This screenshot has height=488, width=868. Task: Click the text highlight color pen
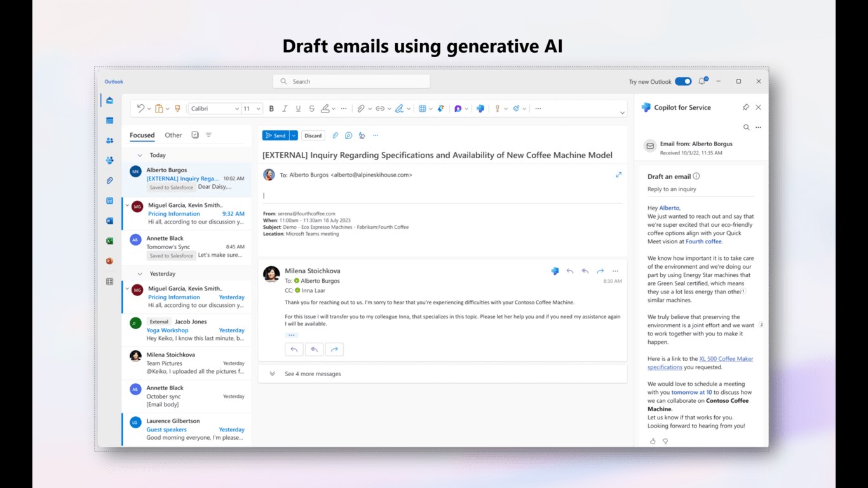(x=325, y=109)
